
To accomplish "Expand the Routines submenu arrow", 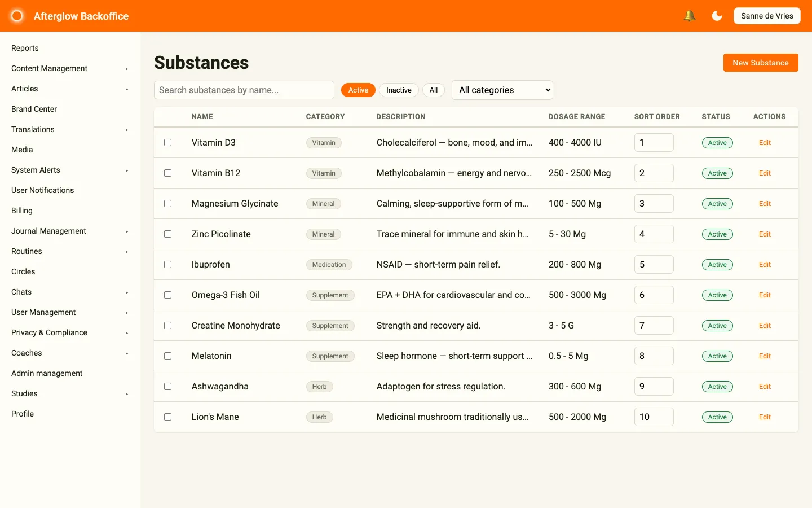I will pyautogui.click(x=127, y=252).
